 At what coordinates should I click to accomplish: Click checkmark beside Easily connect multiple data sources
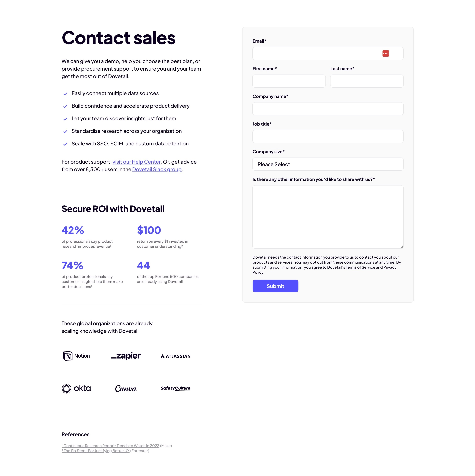65,94
